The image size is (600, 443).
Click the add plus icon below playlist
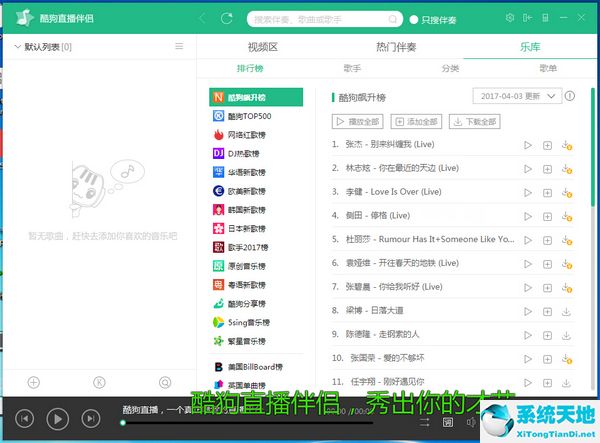[34, 382]
